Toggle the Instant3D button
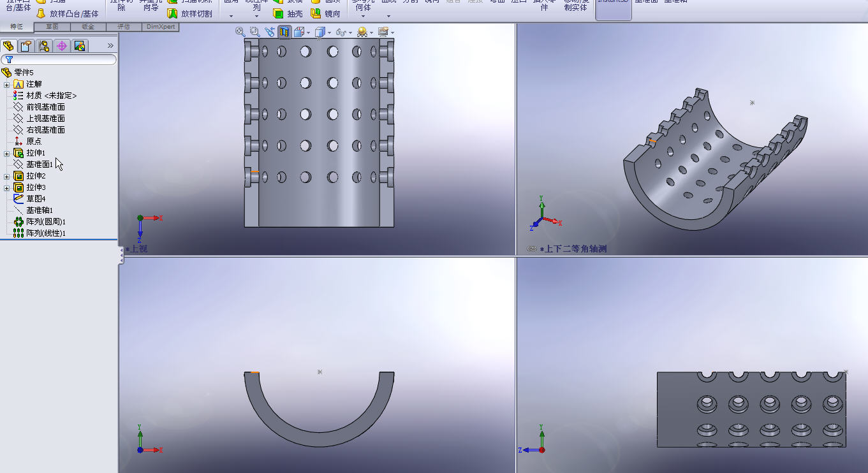 pos(614,9)
